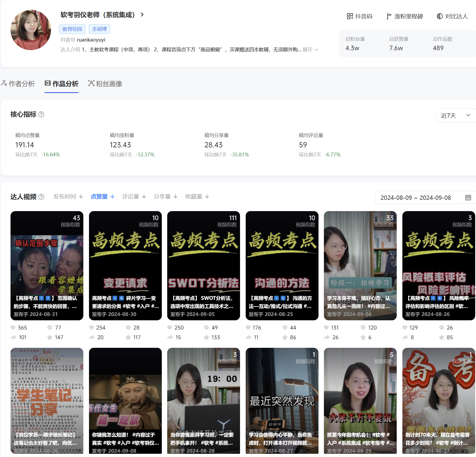
Task: Click help icon beside 达人视频
Action: 41,197
